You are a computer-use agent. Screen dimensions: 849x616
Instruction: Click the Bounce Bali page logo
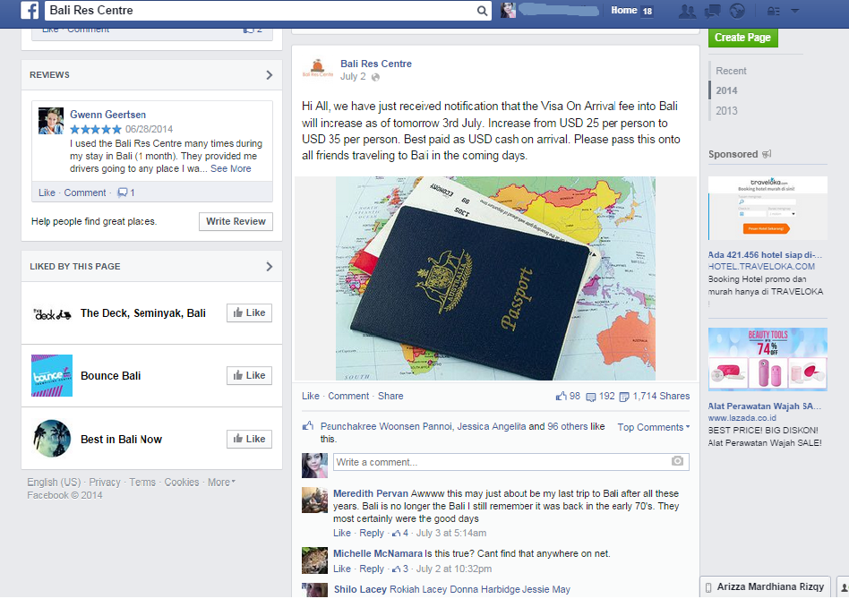coord(52,376)
